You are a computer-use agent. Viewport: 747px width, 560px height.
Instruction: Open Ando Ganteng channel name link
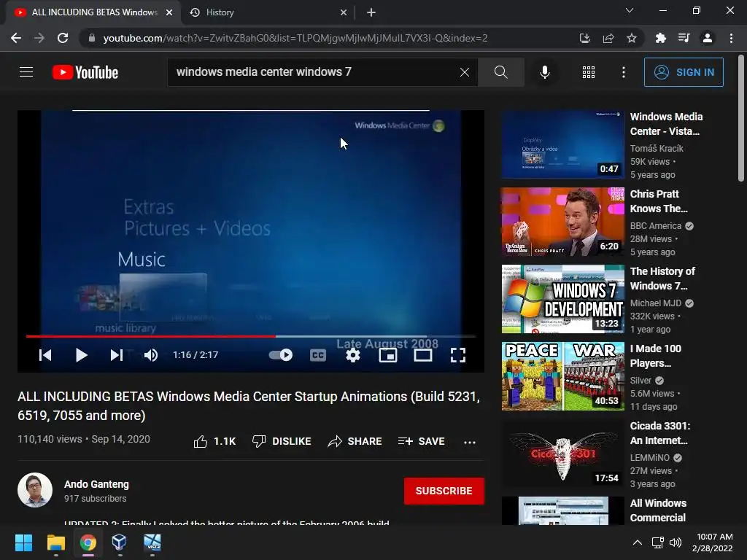96,484
